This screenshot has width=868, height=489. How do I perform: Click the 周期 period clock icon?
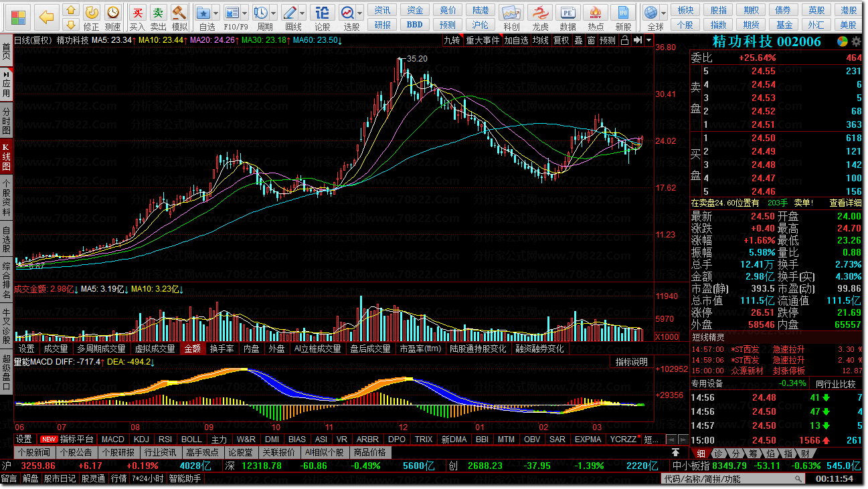point(260,12)
